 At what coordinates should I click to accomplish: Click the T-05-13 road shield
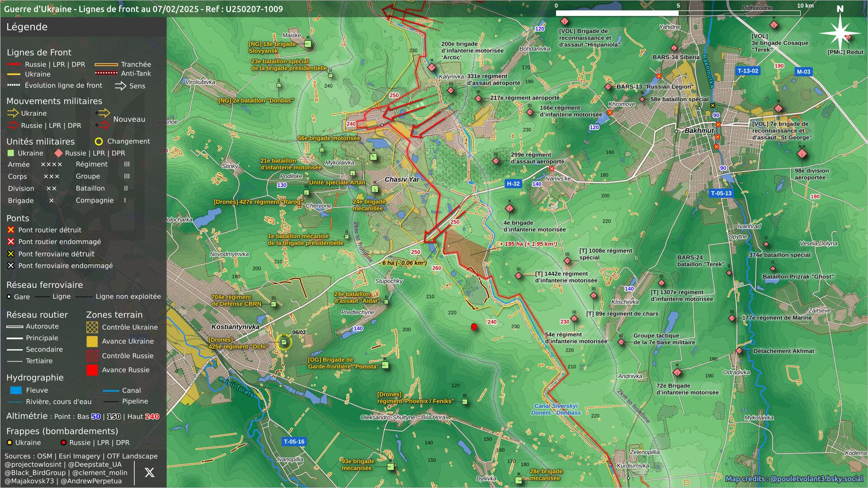[721, 193]
